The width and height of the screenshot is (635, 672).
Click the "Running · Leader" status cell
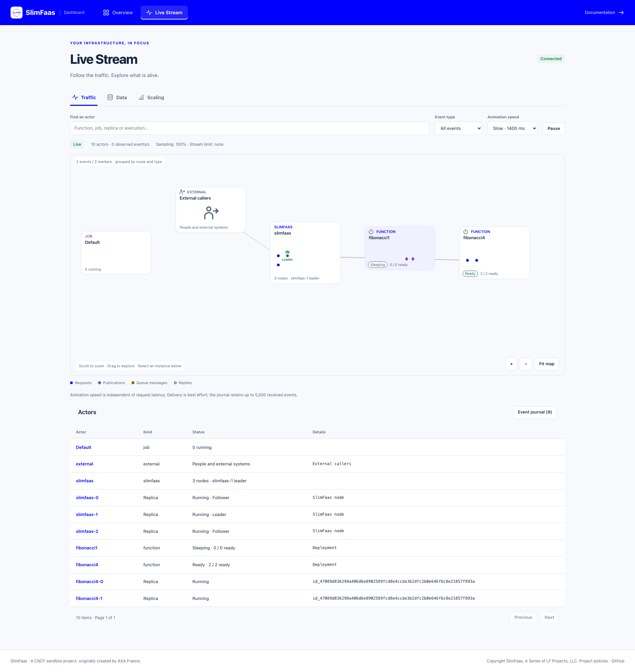209,514
